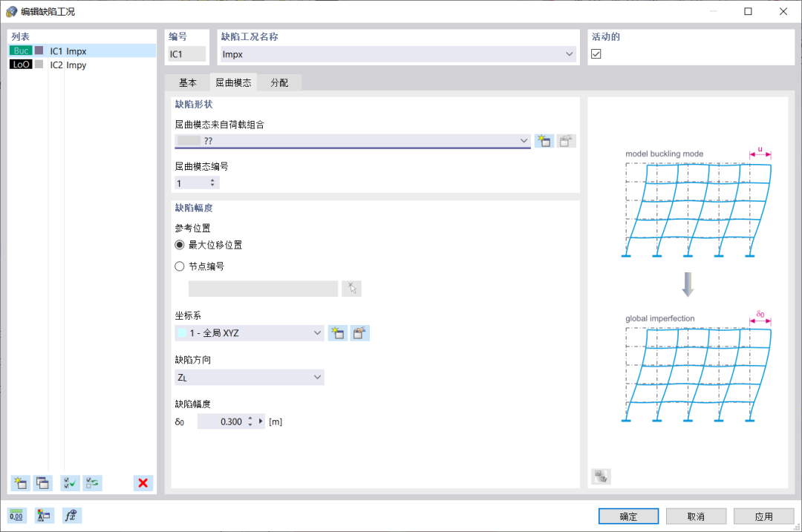Click purple color swatch of IC1
The image size is (802, 532).
click(39, 50)
